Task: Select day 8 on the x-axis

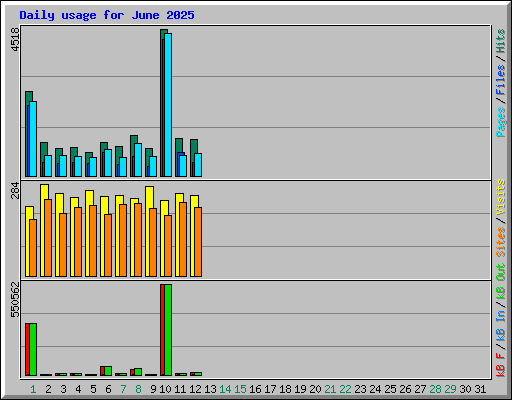Action: pos(138,389)
